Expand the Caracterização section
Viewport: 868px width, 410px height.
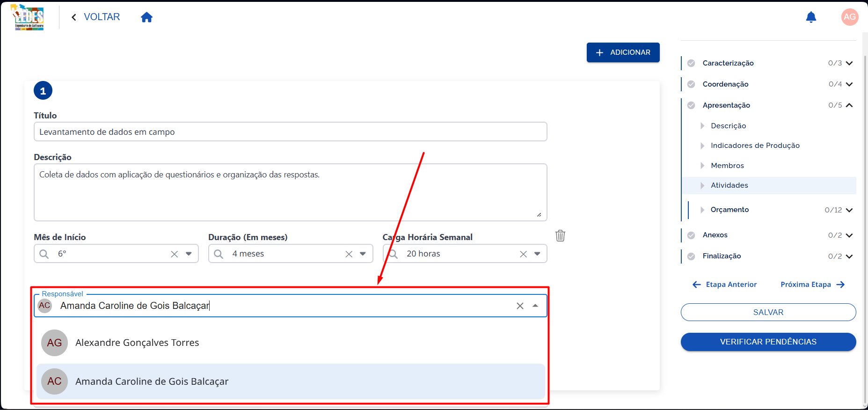(849, 63)
